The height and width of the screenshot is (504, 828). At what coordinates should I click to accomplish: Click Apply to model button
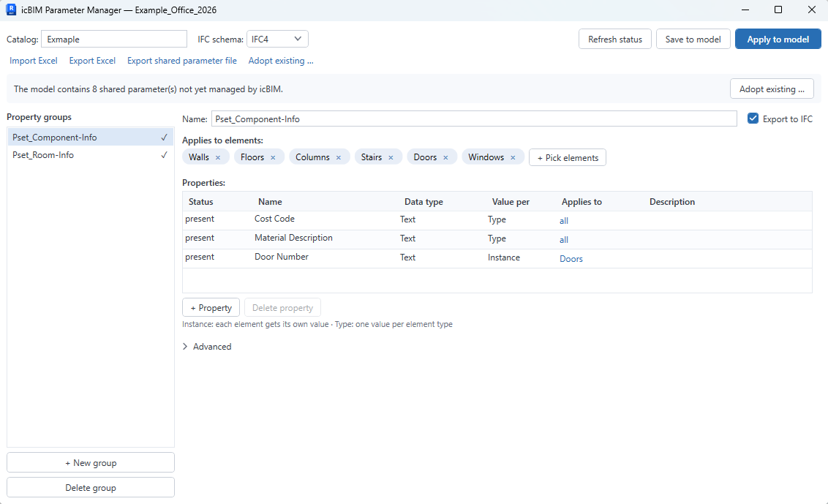pos(778,39)
